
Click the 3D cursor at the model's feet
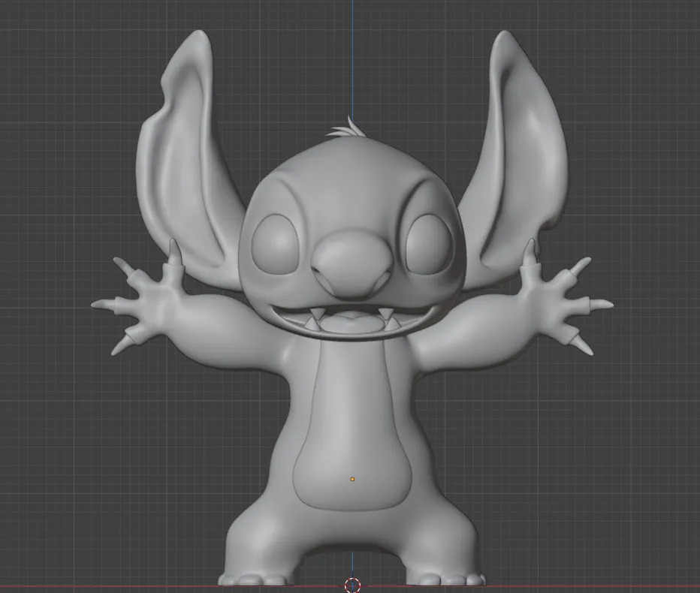pyautogui.click(x=352, y=585)
